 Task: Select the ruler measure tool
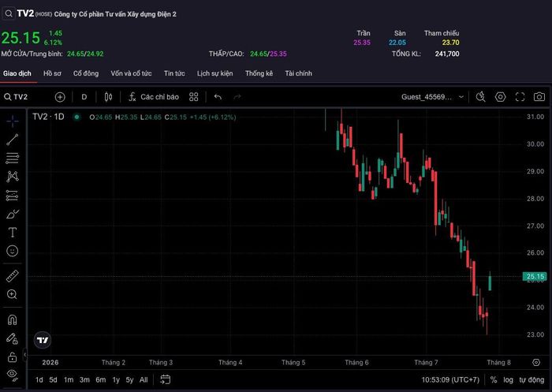coord(13,276)
